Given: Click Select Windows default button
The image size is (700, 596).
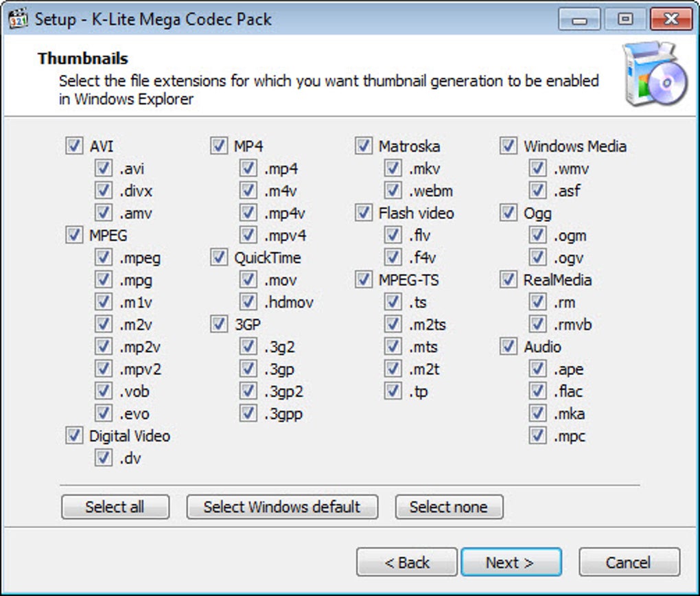Looking at the screenshot, I should pos(282,507).
